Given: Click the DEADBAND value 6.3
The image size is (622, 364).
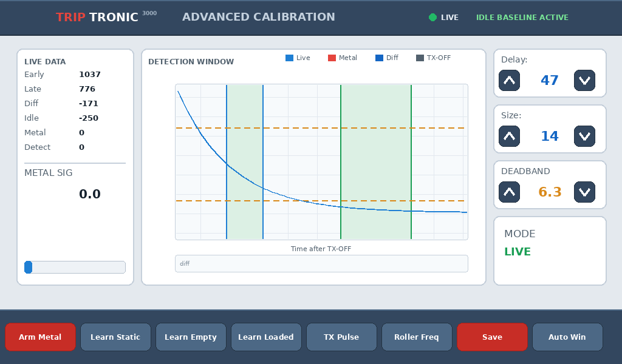Looking at the screenshot, I should point(550,192).
